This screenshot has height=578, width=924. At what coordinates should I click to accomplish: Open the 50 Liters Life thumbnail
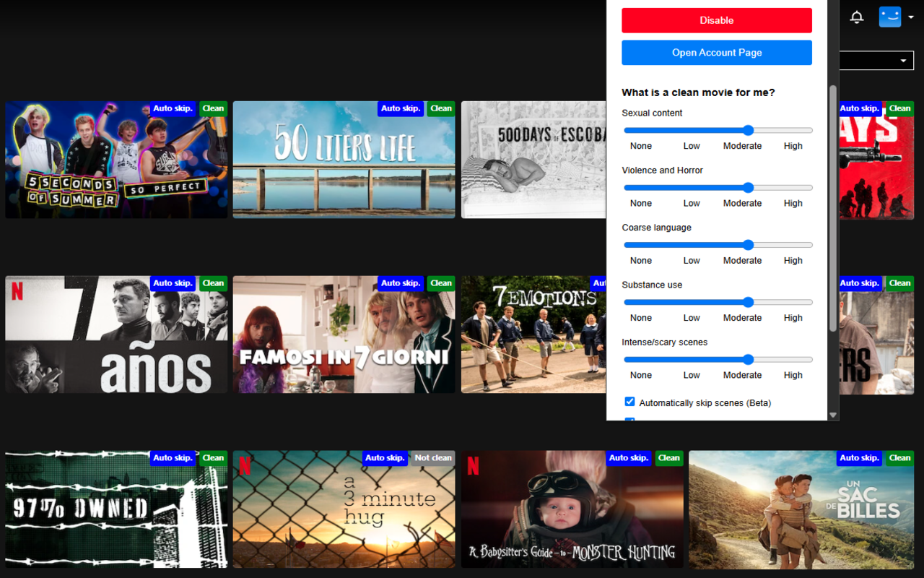point(344,160)
